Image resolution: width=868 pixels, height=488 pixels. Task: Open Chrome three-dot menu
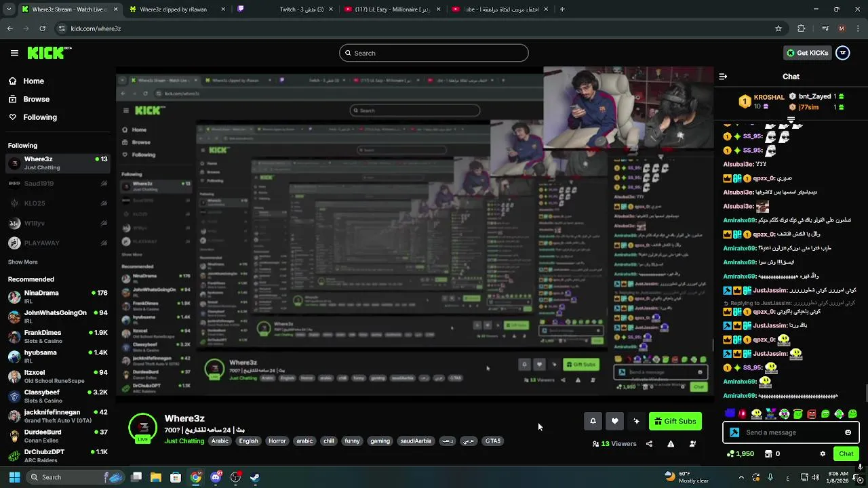858,28
